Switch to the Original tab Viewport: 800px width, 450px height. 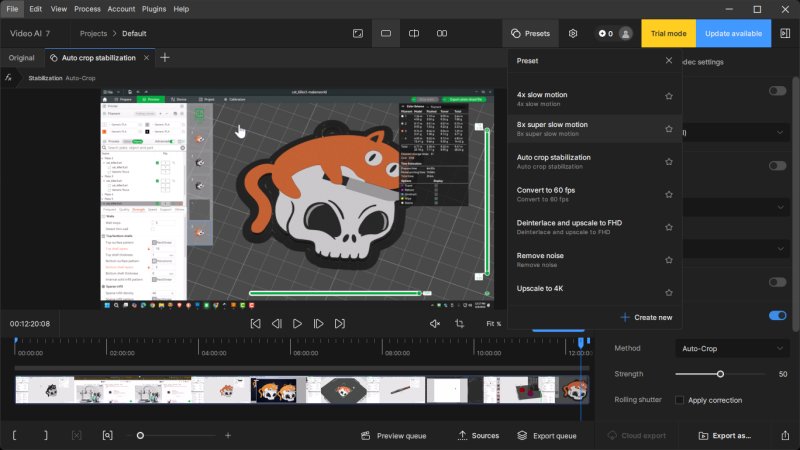(22, 58)
